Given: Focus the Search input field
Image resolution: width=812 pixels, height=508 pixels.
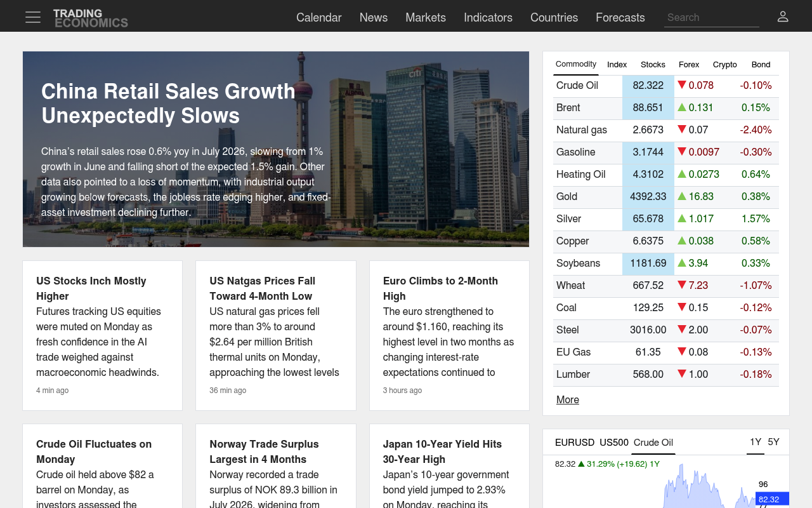Looking at the screenshot, I should click(712, 18).
